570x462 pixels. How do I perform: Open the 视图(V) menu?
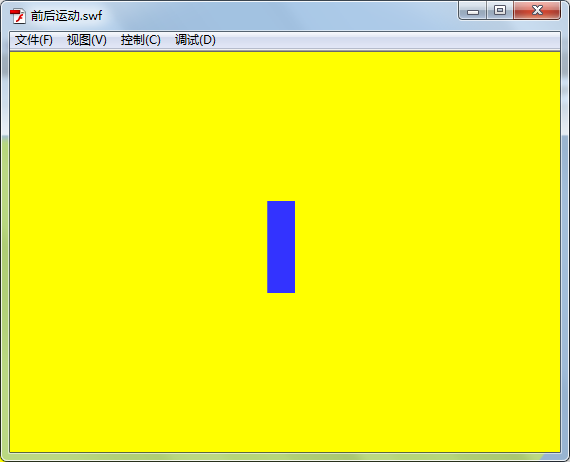point(87,40)
